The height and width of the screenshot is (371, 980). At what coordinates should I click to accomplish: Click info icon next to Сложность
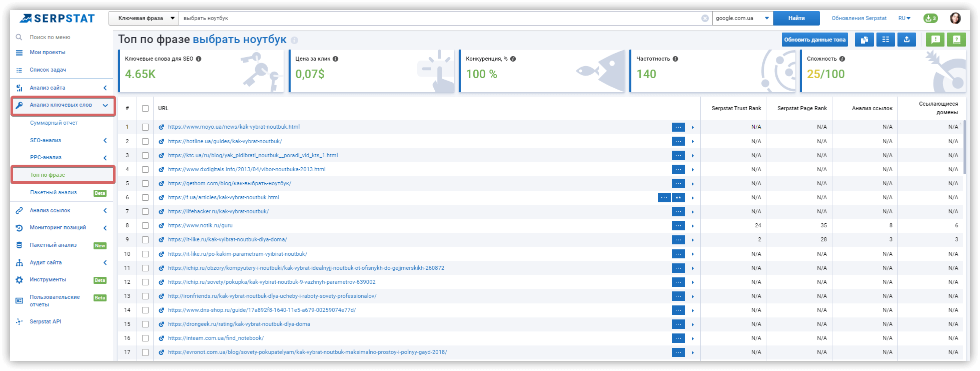[x=842, y=59]
